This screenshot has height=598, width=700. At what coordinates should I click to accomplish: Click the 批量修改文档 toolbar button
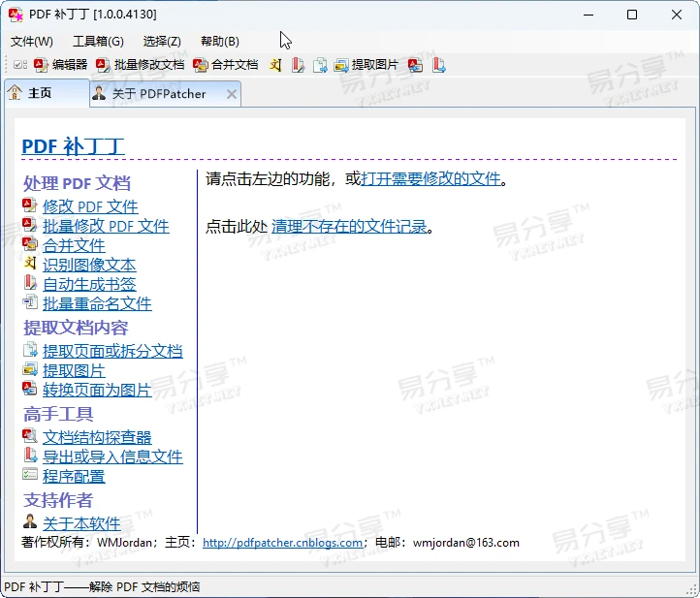[x=141, y=65]
